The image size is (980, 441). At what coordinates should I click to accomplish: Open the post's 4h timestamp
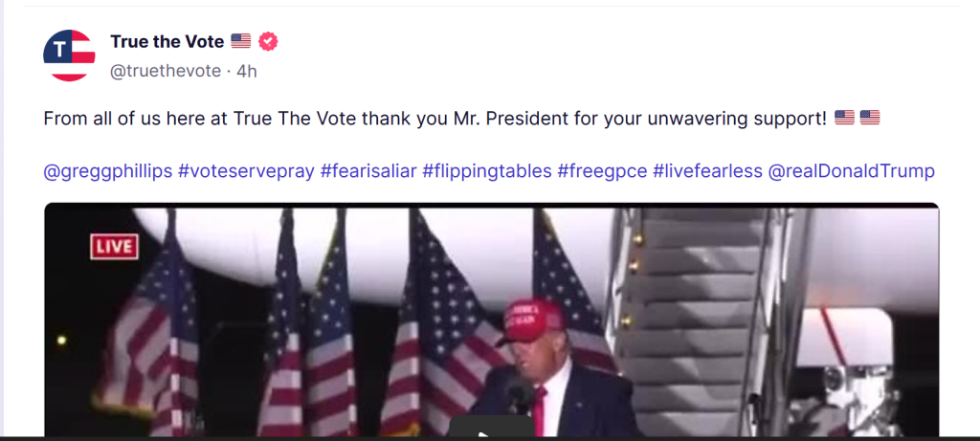point(247,71)
